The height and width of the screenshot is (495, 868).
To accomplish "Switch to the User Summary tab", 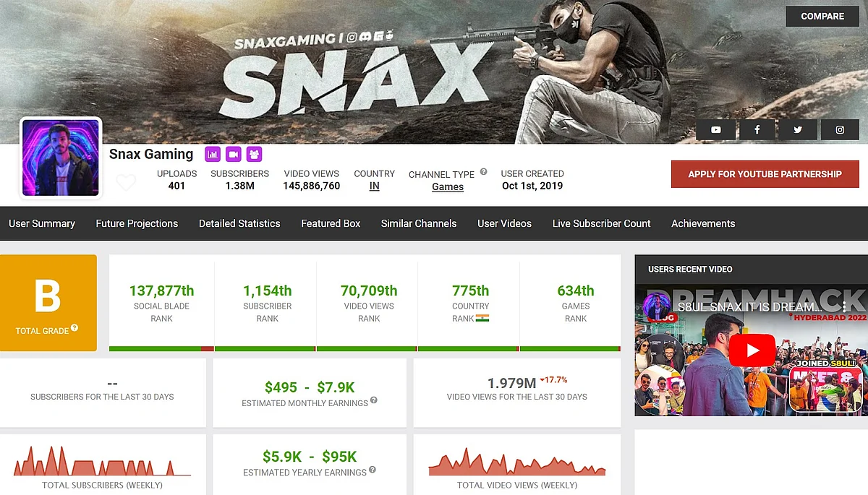I will (42, 223).
